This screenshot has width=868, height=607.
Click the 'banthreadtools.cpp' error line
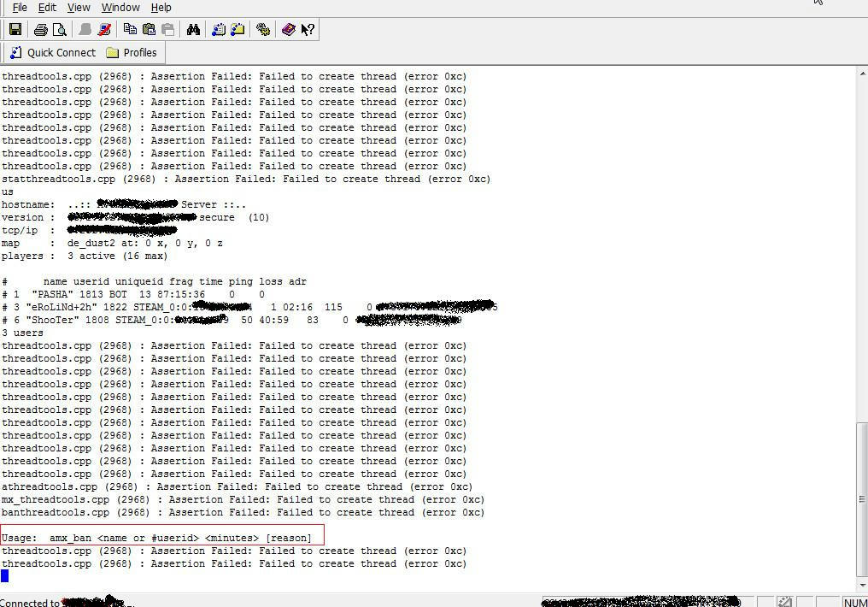pyautogui.click(x=243, y=512)
